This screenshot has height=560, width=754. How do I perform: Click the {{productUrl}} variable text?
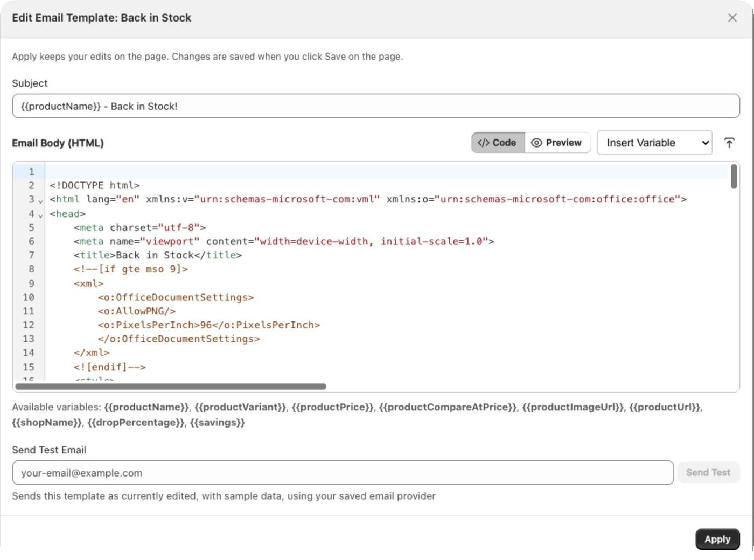[665, 407]
